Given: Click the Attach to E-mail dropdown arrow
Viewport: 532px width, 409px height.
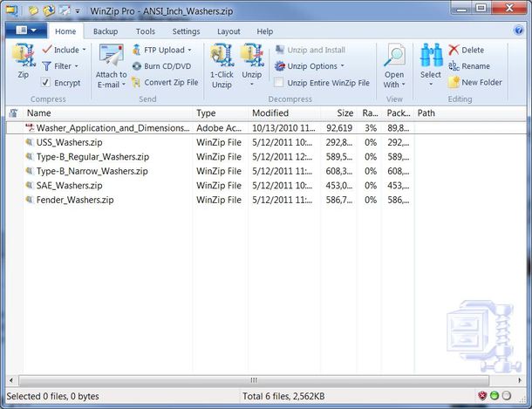Looking at the screenshot, I should click(124, 84).
